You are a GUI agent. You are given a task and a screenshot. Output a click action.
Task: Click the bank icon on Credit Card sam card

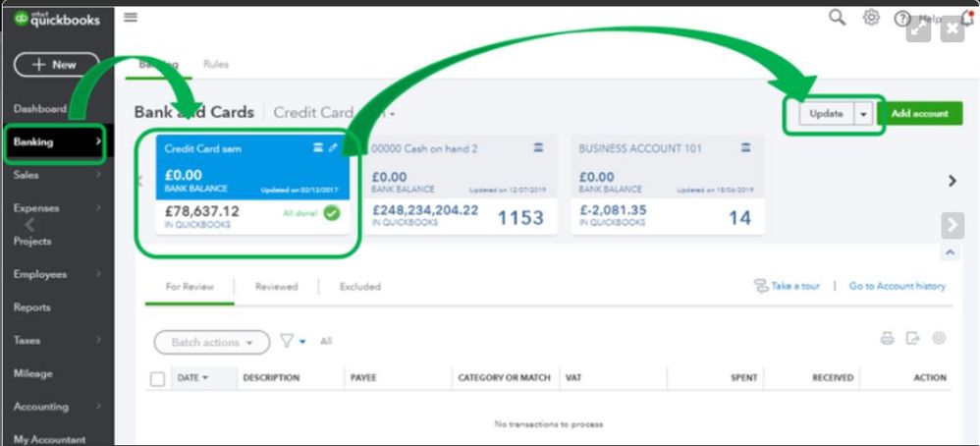coord(317,147)
